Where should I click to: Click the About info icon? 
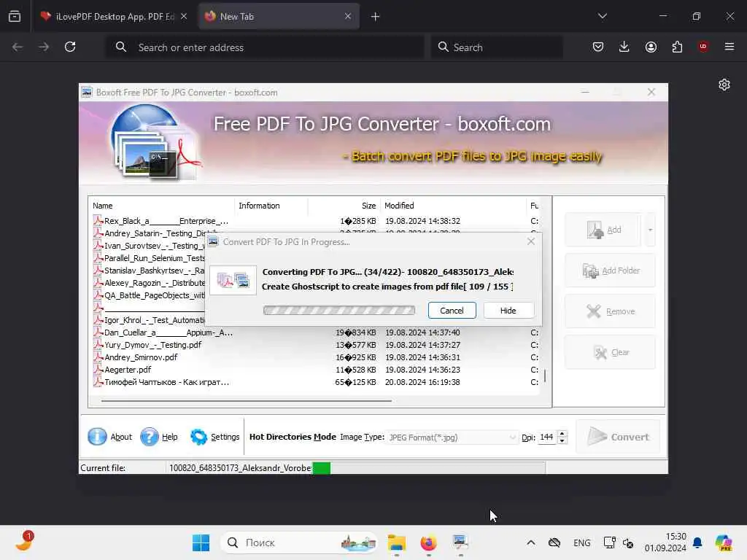97,436
